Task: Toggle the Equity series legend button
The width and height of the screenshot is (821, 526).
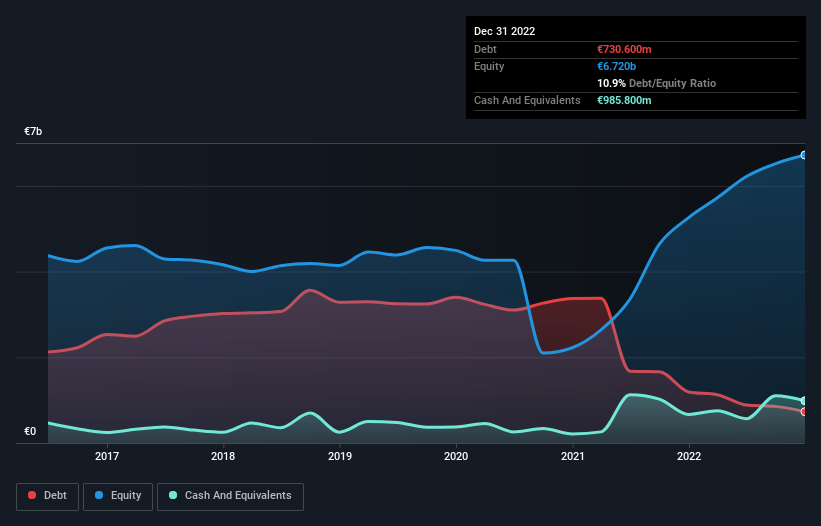Action: click(118, 496)
